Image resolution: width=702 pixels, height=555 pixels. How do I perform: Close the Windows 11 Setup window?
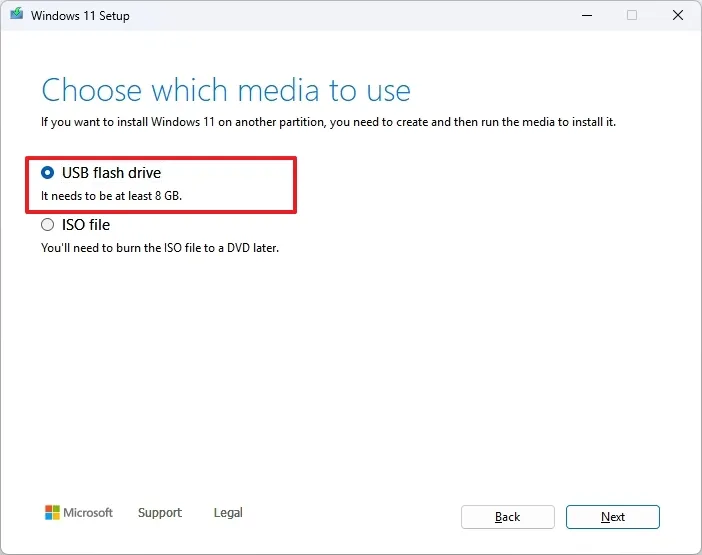pyautogui.click(x=678, y=15)
